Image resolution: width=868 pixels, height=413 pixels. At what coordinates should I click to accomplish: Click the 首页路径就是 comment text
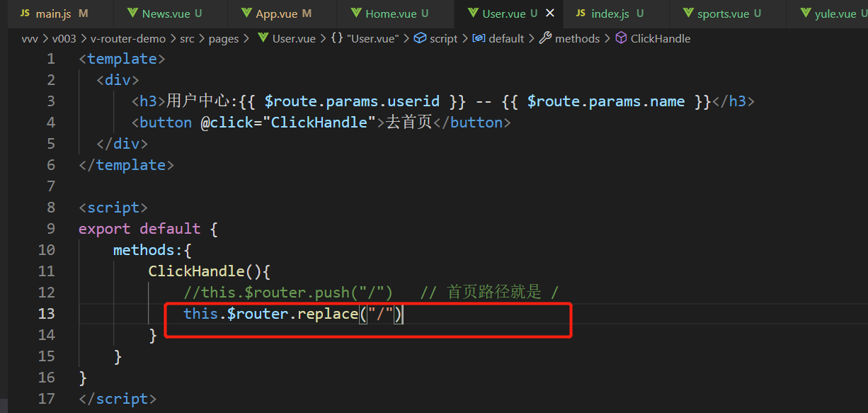tap(494, 293)
